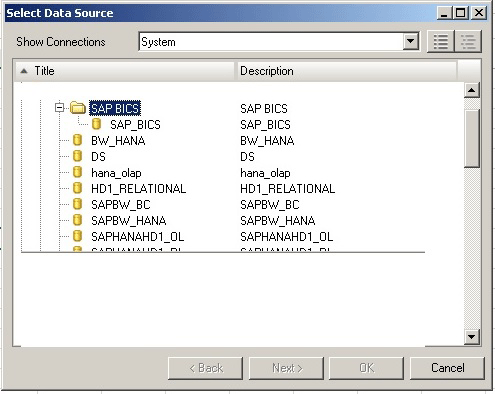Click the HD1_RELATIONAL connection database icon
The image size is (495, 394).
tap(77, 188)
